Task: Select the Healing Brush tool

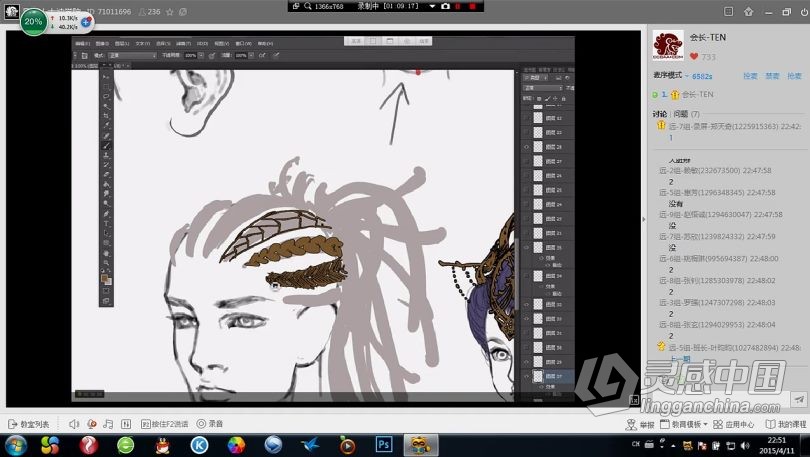Action: [x=106, y=136]
